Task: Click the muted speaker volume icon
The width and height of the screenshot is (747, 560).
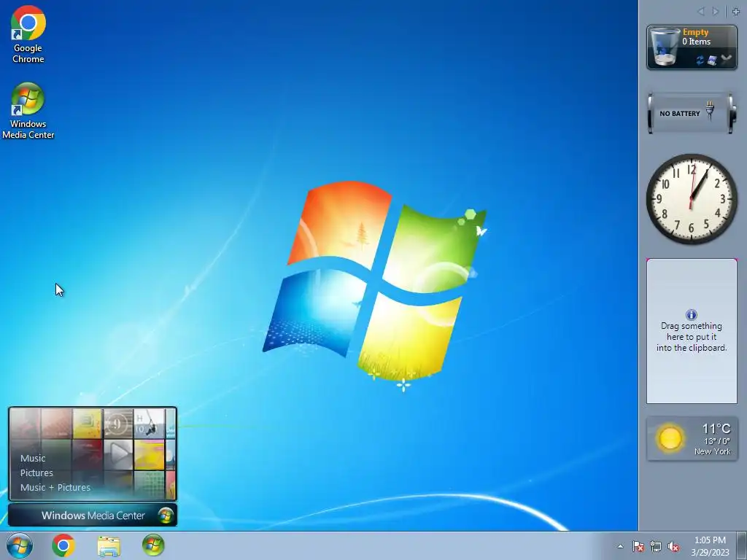Action: pos(673,546)
